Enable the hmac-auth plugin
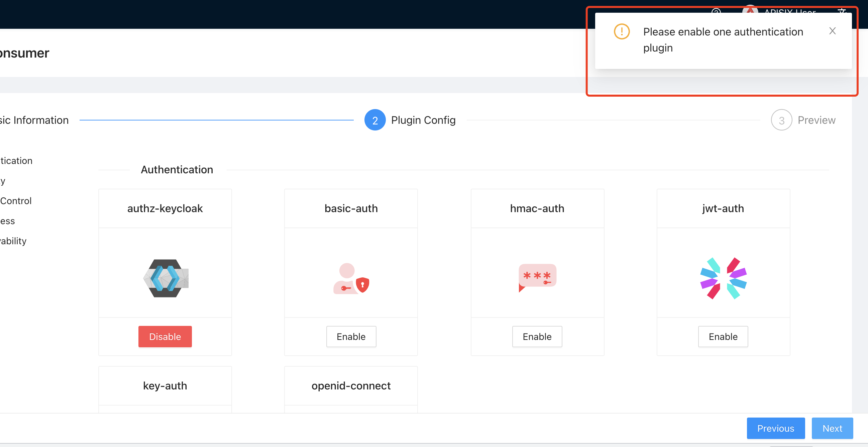This screenshot has width=868, height=447. click(x=537, y=336)
